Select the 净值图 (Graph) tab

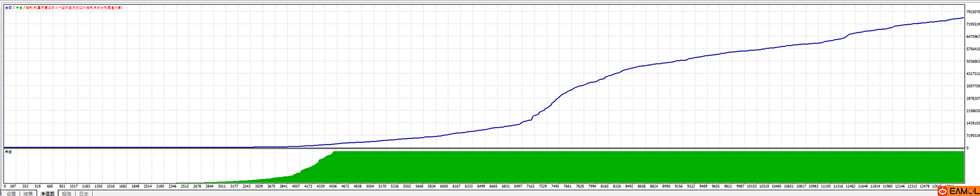pos(47,194)
